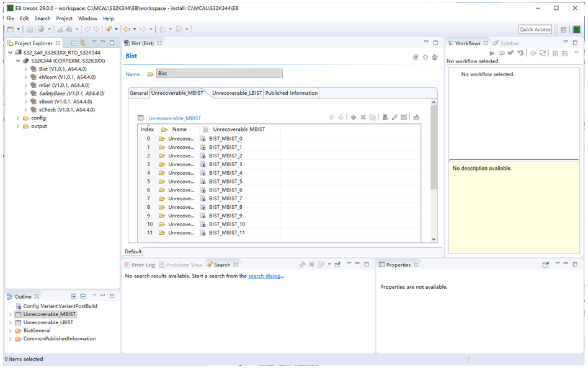Collapse the S32_SAF_S32K3XX_RTD_S32K344 project node
The image size is (588, 370).
[x=10, y=53]
